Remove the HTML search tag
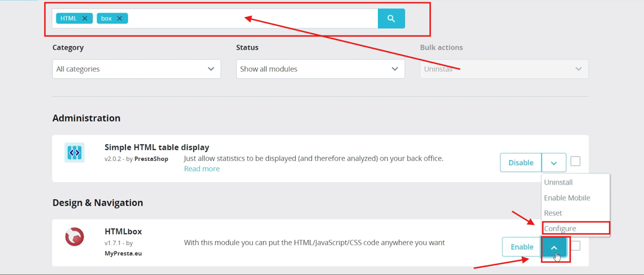Screen dimensions: 644x275 click(x=85, y=18)
